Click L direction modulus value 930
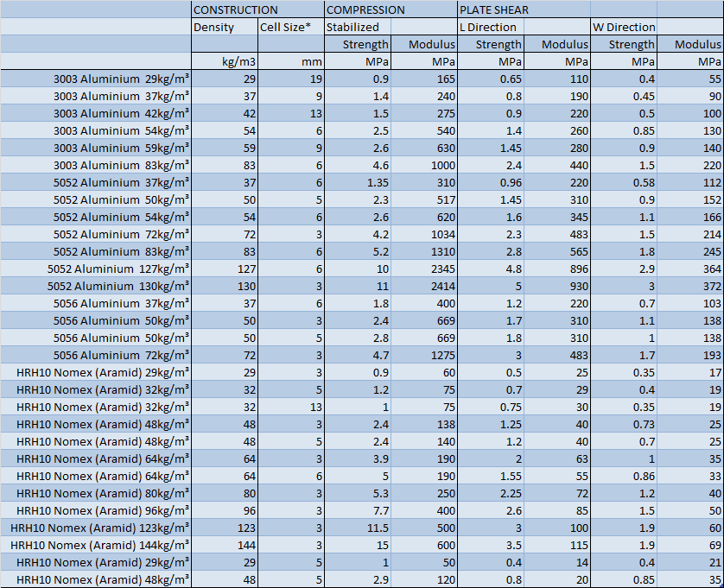Screen dimensions: 724x588 [x=557, y=286]
